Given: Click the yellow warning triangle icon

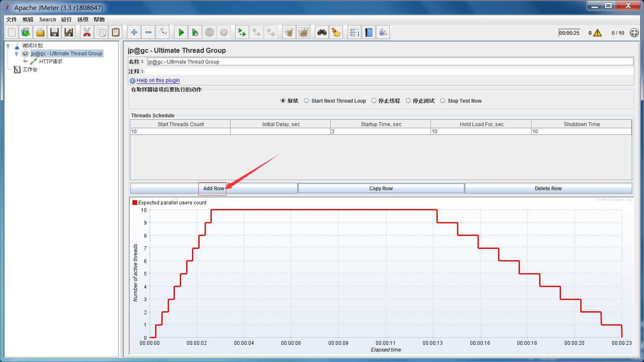Looking at the screenshot, I should [597, 33].
